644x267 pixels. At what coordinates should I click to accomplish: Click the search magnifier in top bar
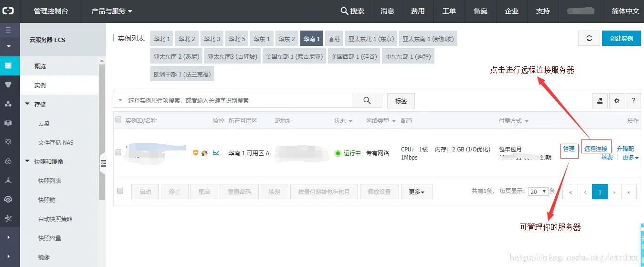pos(344,11)
